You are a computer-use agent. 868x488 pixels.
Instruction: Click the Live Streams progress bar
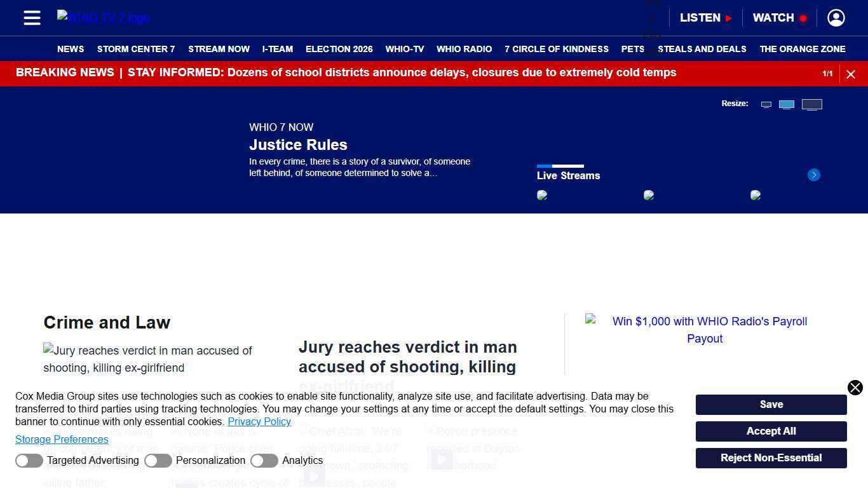click(561, 166)
